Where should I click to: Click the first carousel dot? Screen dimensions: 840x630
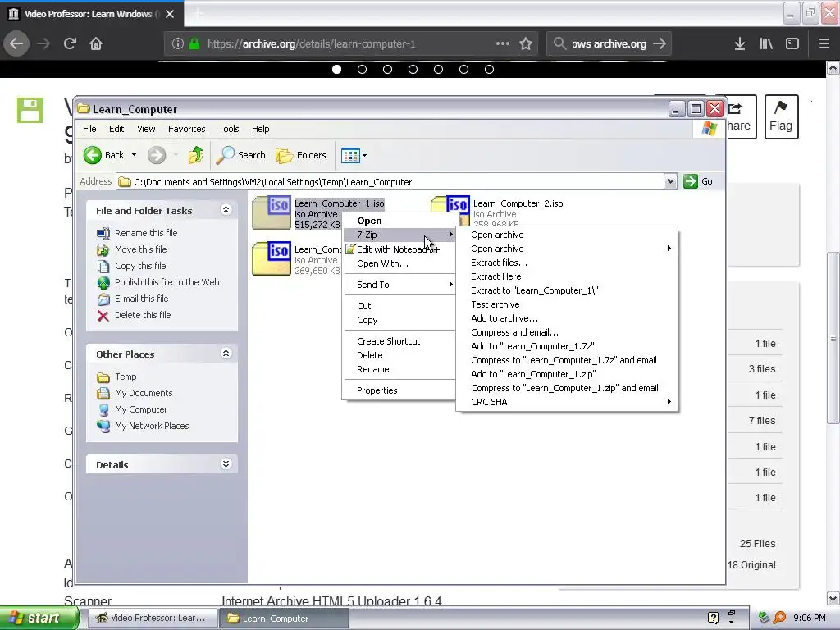336,69
